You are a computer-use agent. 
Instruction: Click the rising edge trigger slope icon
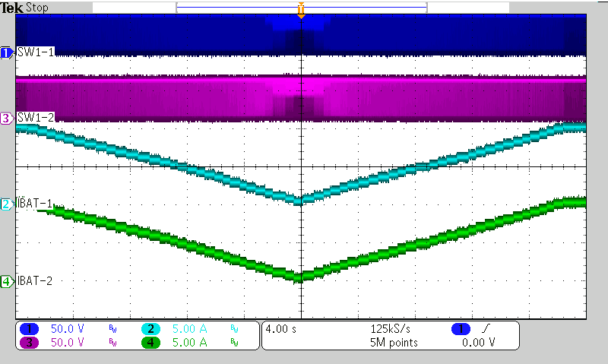coord(484,329)
